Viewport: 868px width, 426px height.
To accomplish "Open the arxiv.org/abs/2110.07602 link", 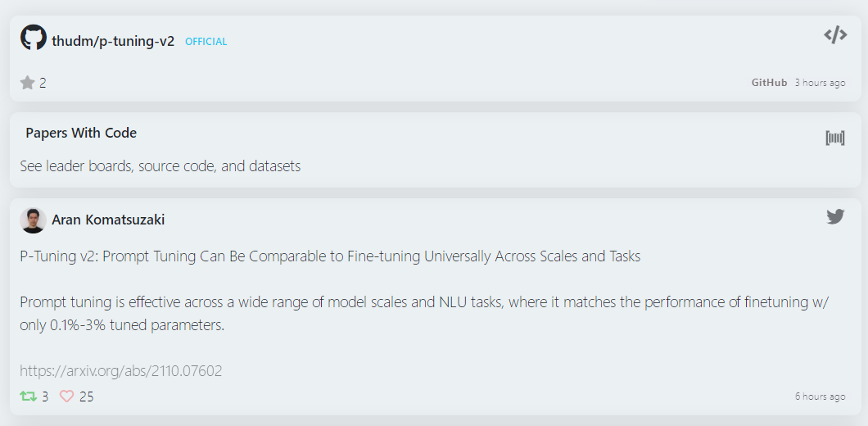I will (x=121, y=371).
